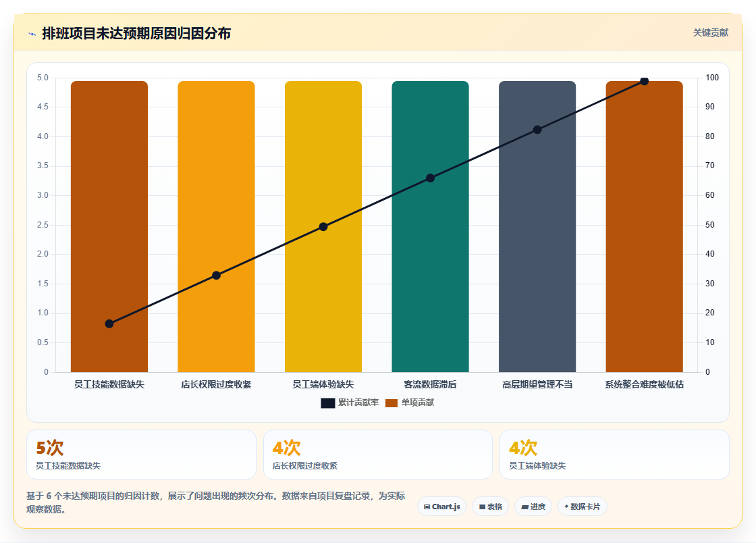Image resolution: width=756 pixels, height=543 pixels.
Task: Click the orange-brown 单项贡献 legend swatch
Action: pos(391,403)
